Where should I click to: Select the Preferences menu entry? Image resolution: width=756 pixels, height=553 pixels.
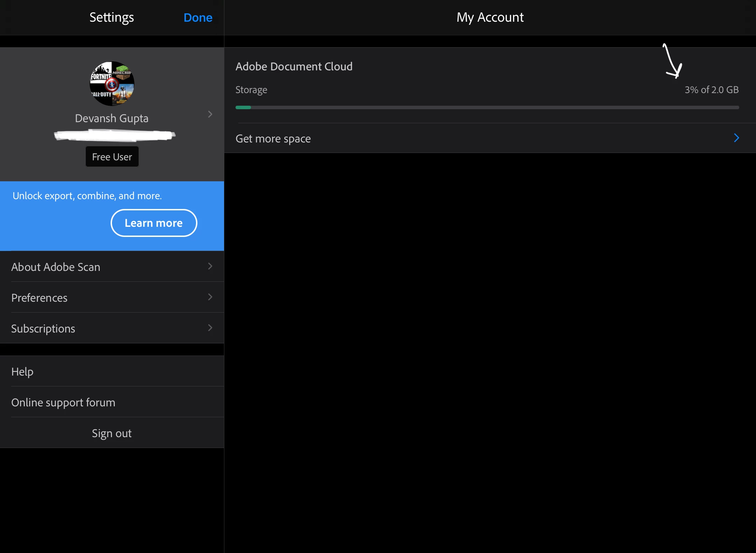click(x=40, y=297)
